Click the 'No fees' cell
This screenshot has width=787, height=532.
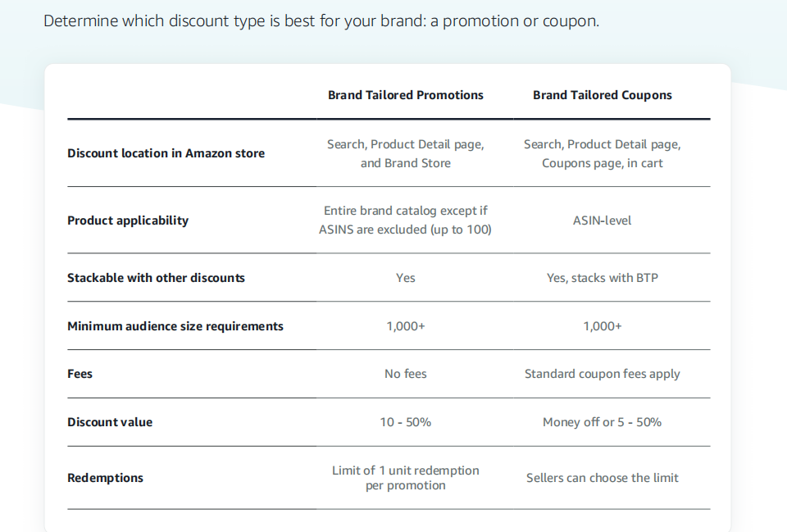click(406, 374)
